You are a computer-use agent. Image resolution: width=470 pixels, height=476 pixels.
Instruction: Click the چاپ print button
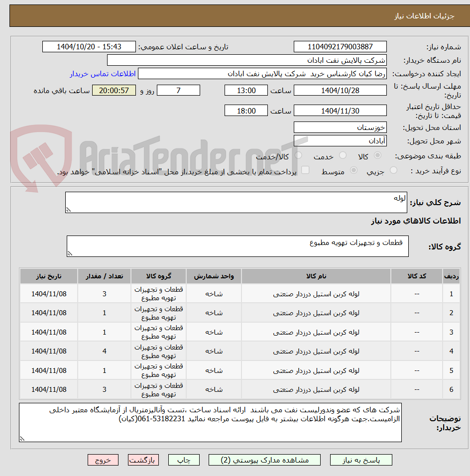[184, 460]
